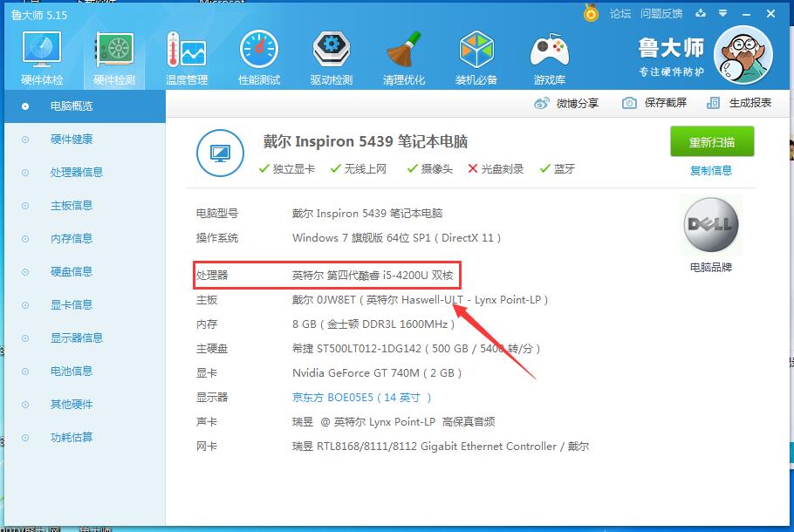Open the 问题反馈 feedback link
Screen dimensions: 794x532
coord(661,14)
